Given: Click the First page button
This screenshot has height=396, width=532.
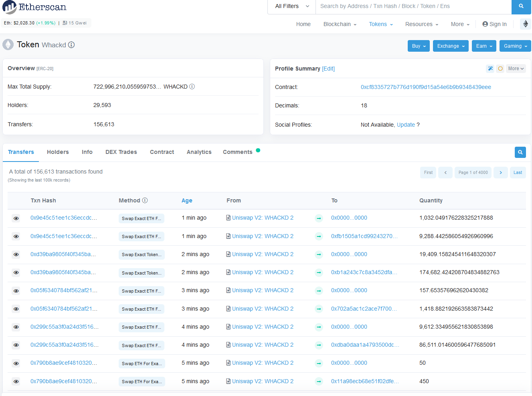Looking at the screenshot, I should pyautogui.click(x=428, y=173).
